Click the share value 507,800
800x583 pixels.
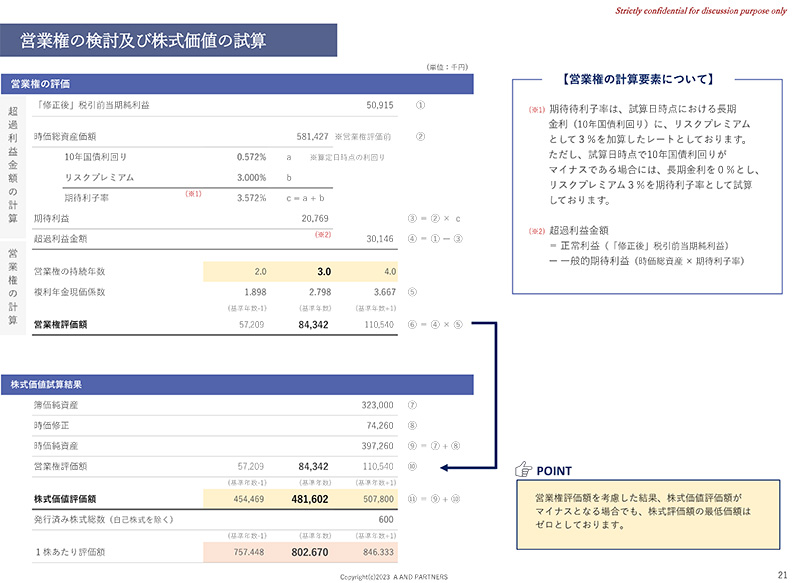379,499
